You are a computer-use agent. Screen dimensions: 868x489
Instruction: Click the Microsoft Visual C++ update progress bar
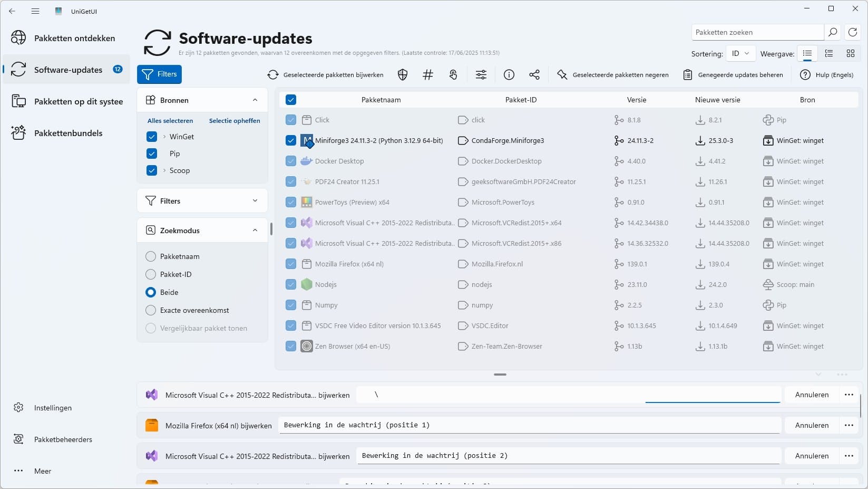coord(568,395)
